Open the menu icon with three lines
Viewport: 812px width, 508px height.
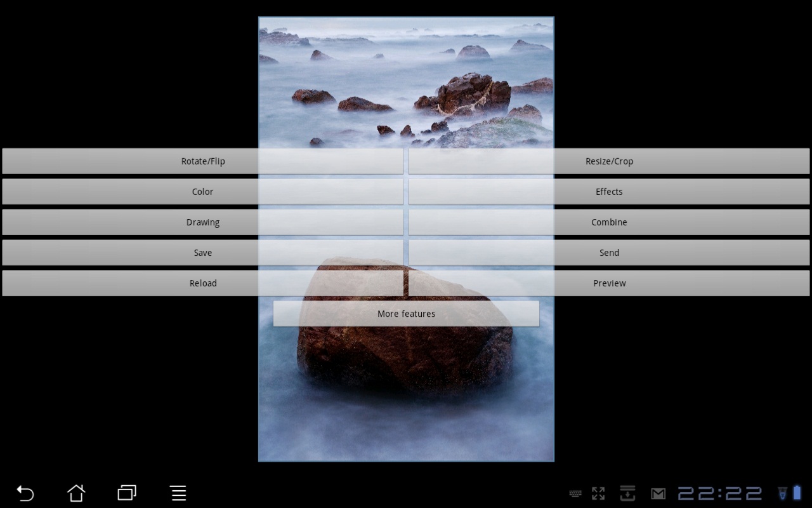[178, 493]
